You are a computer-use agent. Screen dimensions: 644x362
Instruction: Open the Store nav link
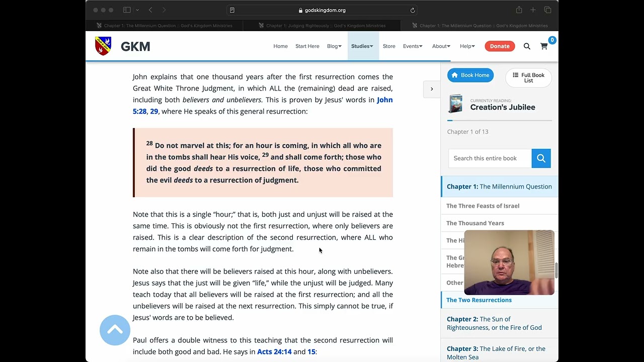[x=389, y=46]
